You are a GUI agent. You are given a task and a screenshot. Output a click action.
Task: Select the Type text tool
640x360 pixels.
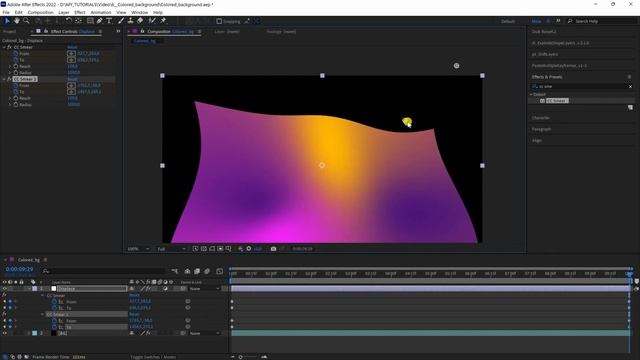(109, 21)
